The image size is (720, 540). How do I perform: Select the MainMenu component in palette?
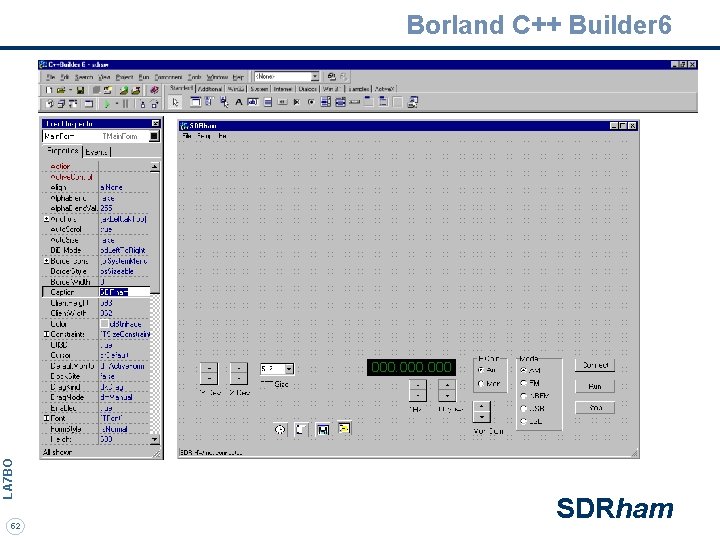[210, 102]
